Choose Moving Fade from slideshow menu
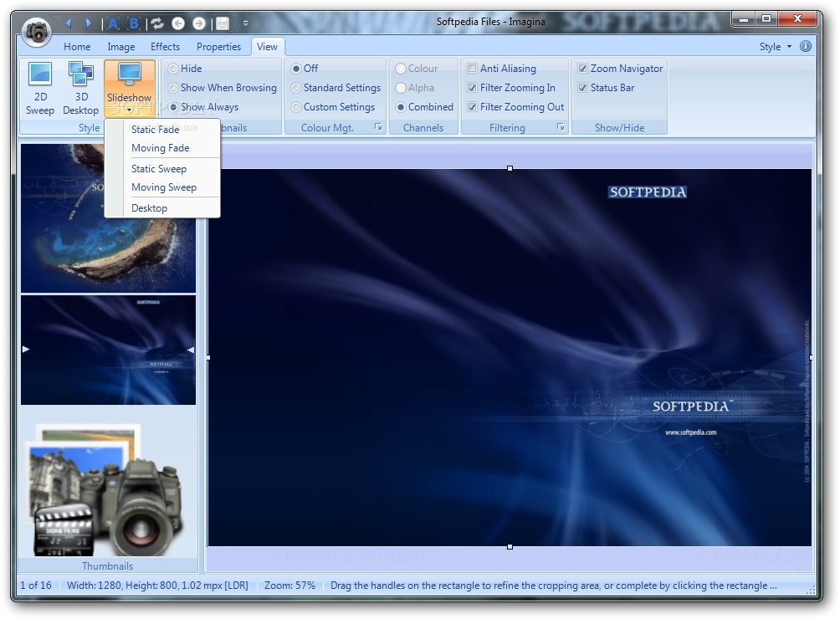This screenshot has width=840, height=619. (x=162, y=148)
